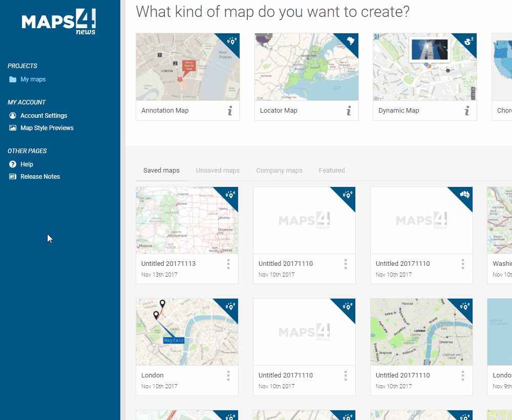Open the Company maps tab
This screenshot has height=420, width=512.
tap(279, 171)
